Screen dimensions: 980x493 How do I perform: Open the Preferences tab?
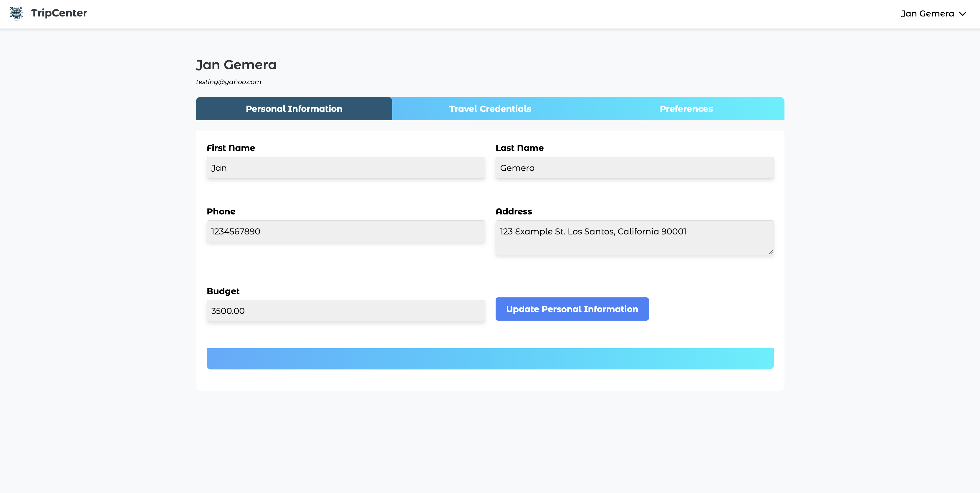pyautogui.click(x=686, y=109)
